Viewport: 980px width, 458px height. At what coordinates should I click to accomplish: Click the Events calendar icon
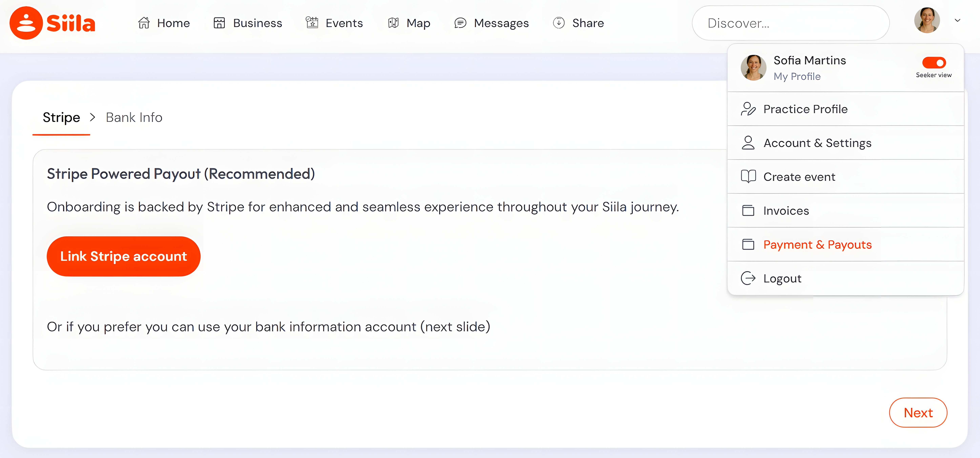coord(312,23)
